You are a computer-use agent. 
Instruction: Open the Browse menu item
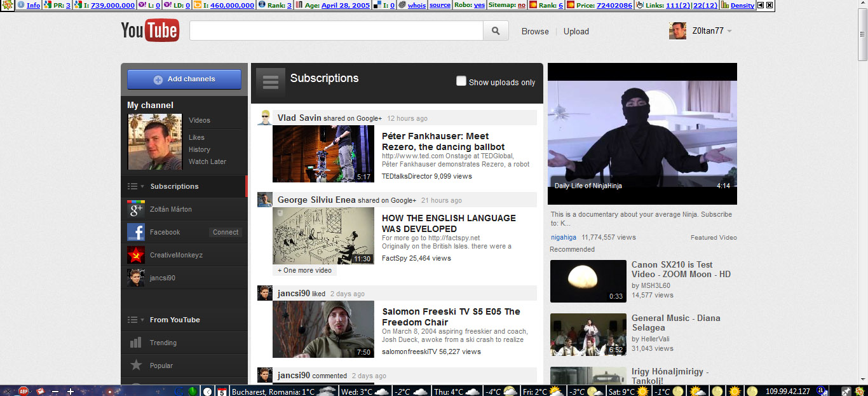pos(534,31)
